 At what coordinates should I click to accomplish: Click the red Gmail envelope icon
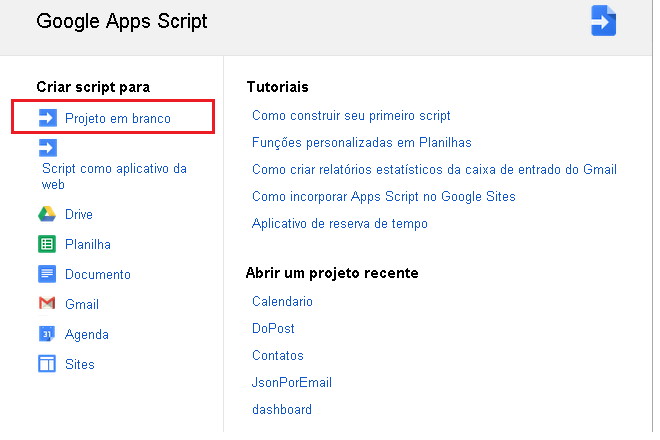pyautogui.click(x=47, y=303)
